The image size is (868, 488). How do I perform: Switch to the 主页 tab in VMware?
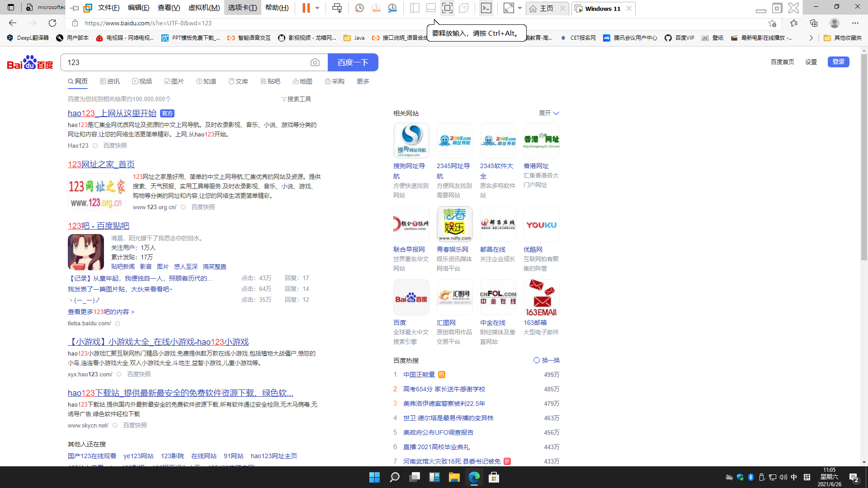click(x=547, y=9)
